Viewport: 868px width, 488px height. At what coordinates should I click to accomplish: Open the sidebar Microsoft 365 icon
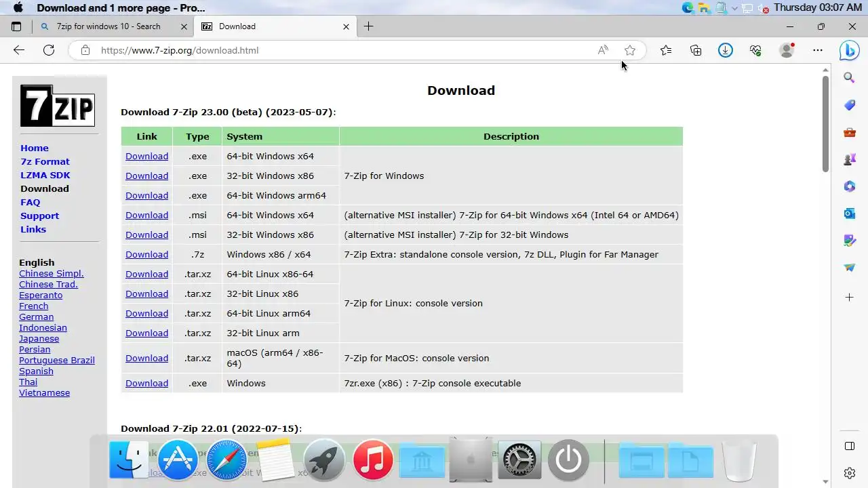(x=849, y=186)
